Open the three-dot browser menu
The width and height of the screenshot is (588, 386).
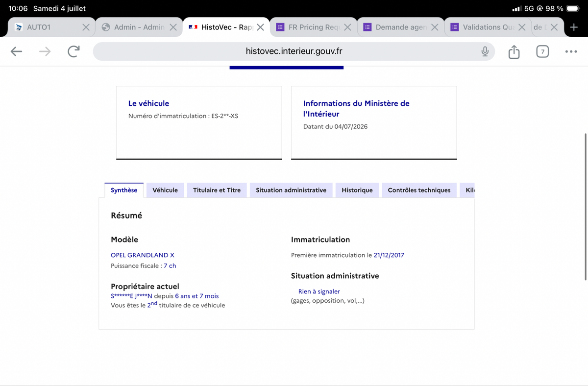571,51
